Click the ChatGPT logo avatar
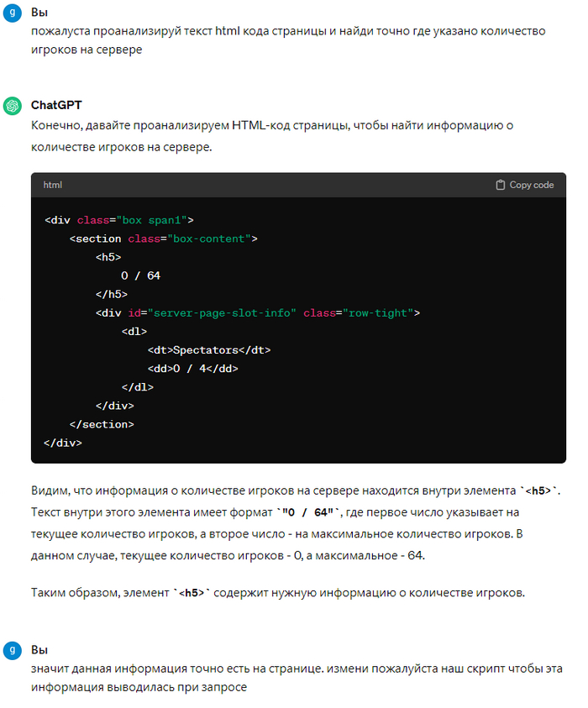The image size is (588, 708). [12, 105]
